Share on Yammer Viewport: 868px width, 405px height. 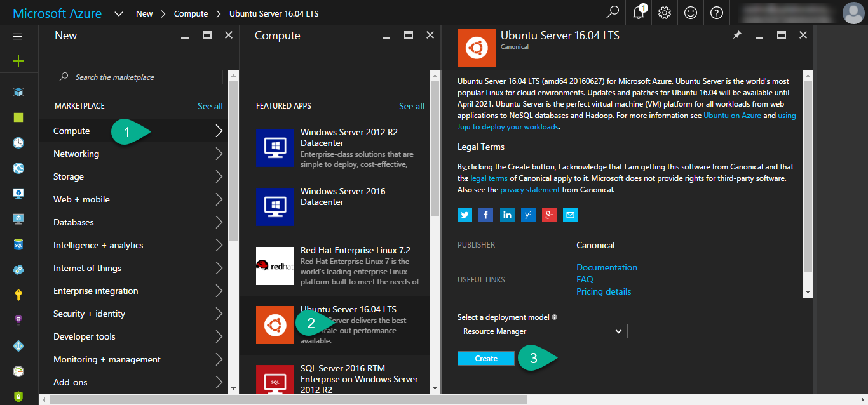(x=528, y=215)
